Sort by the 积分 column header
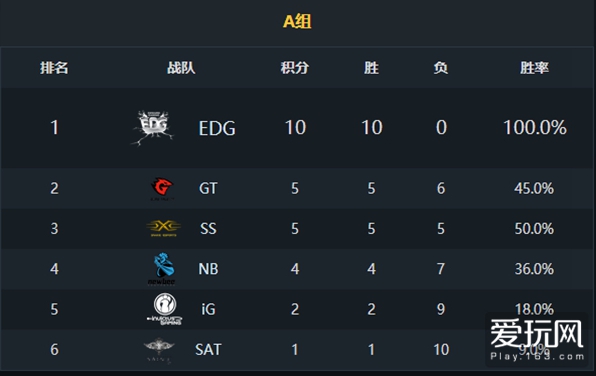The height and width of the screenshot is (376, 596). click(295, 68)
